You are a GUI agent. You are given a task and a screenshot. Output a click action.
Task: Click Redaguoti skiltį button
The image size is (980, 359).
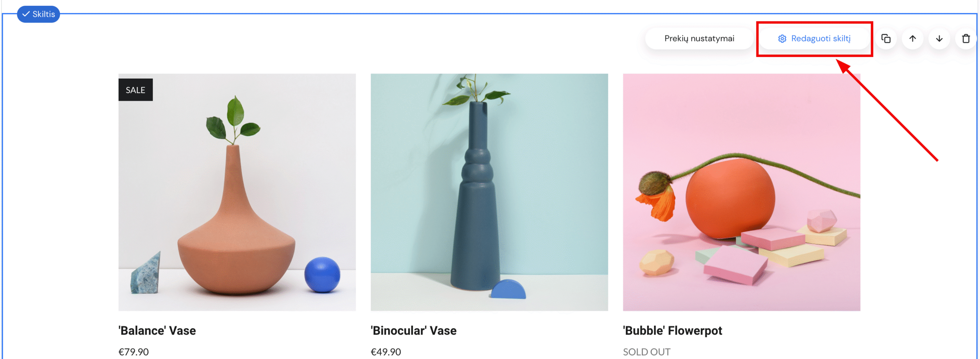814,38
